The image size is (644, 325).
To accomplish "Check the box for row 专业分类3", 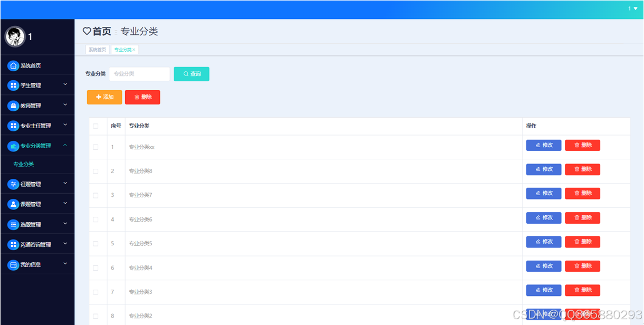I will (x=96, y=292).
